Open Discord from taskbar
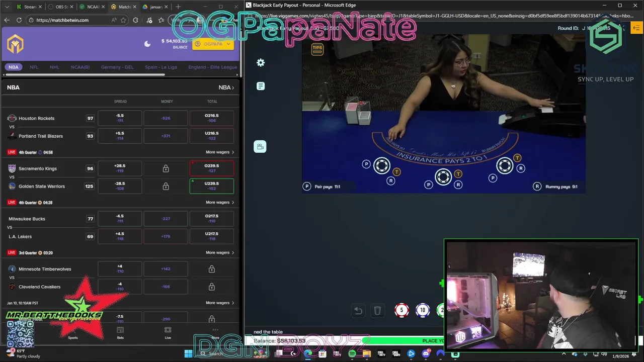This screenshot has height=362, width=644. [426, 354]
